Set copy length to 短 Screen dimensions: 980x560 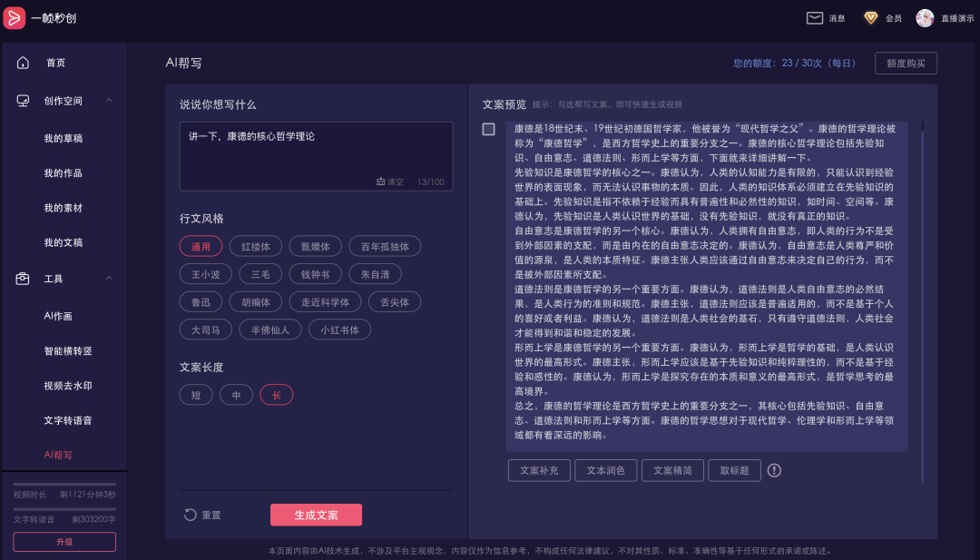pyautogui.click(x=196, y=395)
